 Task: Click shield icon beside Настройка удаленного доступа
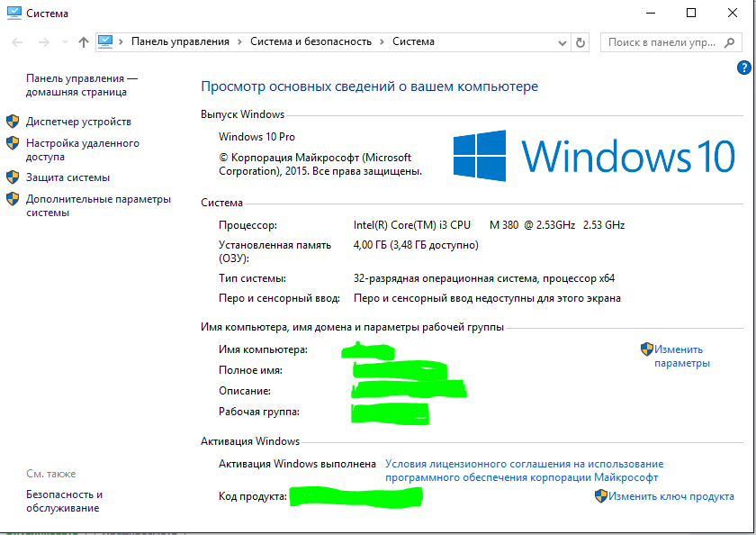pos(13,143)
